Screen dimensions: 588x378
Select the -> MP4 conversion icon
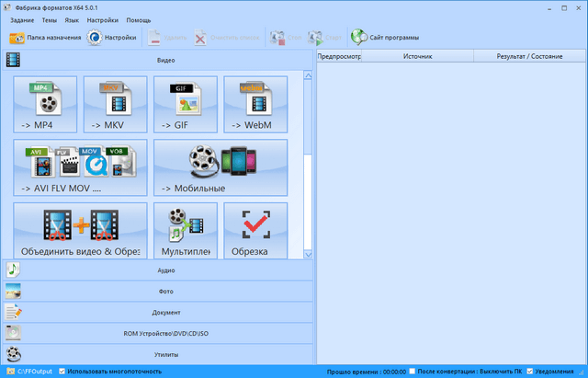[x=46, y=104]
